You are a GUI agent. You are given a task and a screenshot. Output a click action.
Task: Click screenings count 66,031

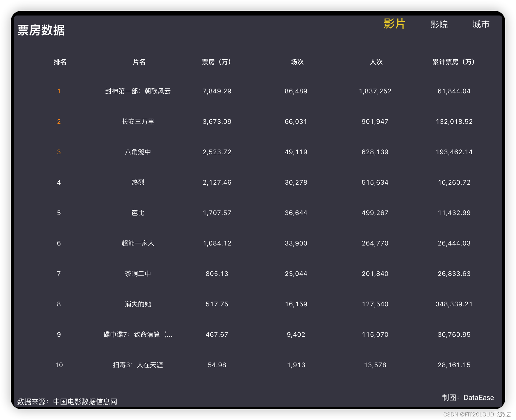click(296, 121)
